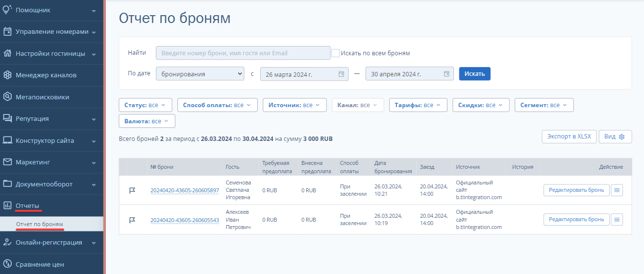Image resolution: width=644 pixels, height=274 pixels.
Task: Open the Источник filter dropdown
Action: 294,105
